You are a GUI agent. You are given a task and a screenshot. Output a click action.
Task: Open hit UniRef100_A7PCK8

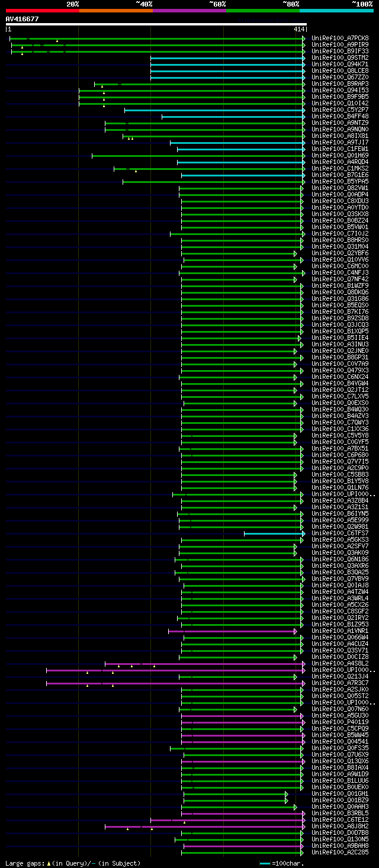point(340,38)
